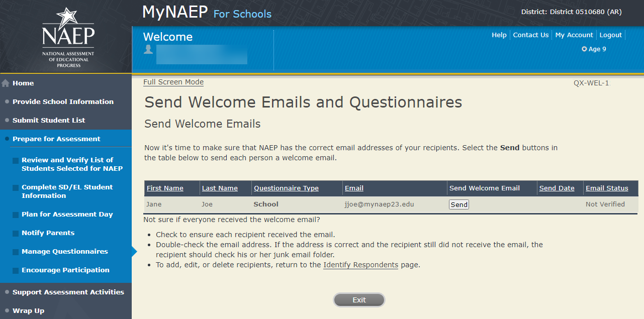Select the Age 9 radio button
The width and height of the screenshot is (644, 319).
click(584, 49)
